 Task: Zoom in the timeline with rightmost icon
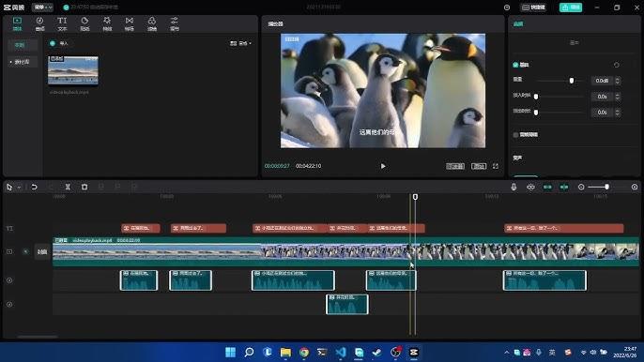coord(635,188)
